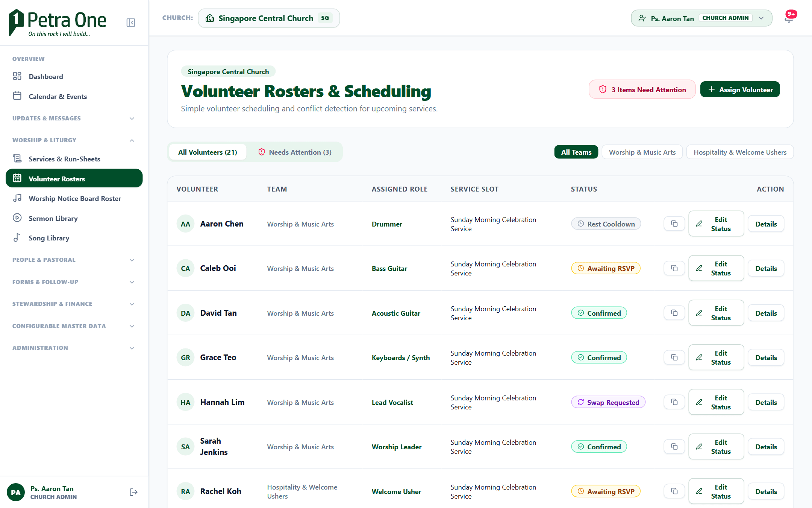Copy Sarah Jenkins' roster entry

click(x=674, y=447)
